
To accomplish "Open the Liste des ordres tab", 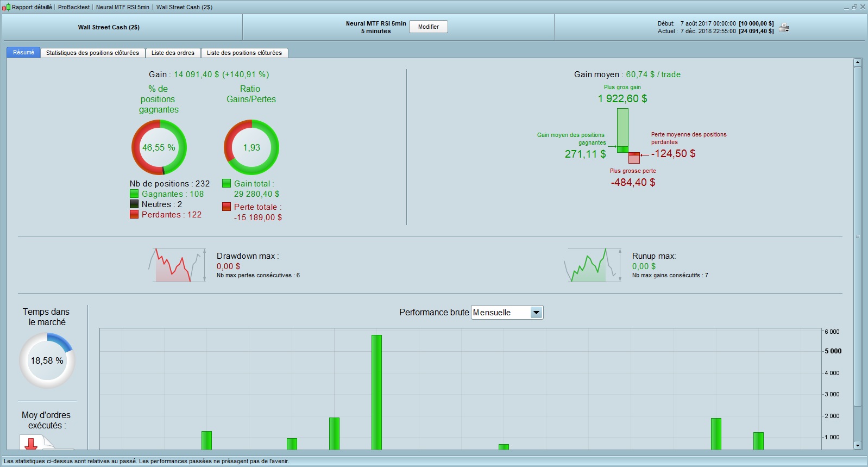I will [173, 53].
